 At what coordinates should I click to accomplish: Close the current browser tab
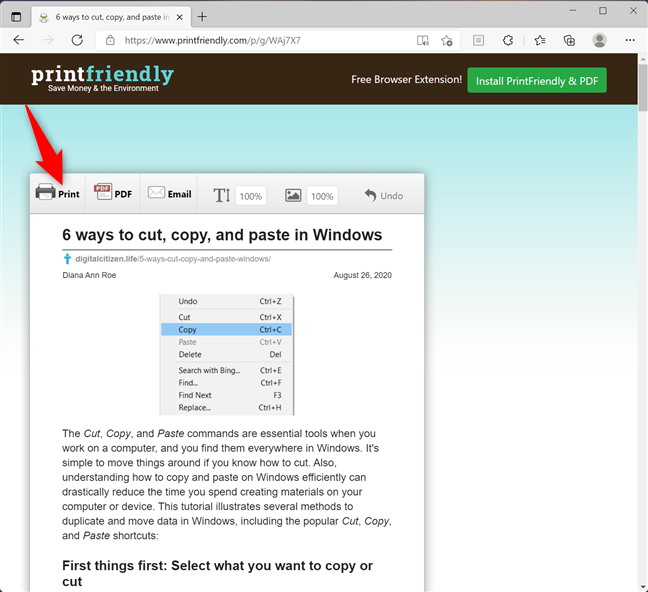pyautogui.click(x=180, y=17)
